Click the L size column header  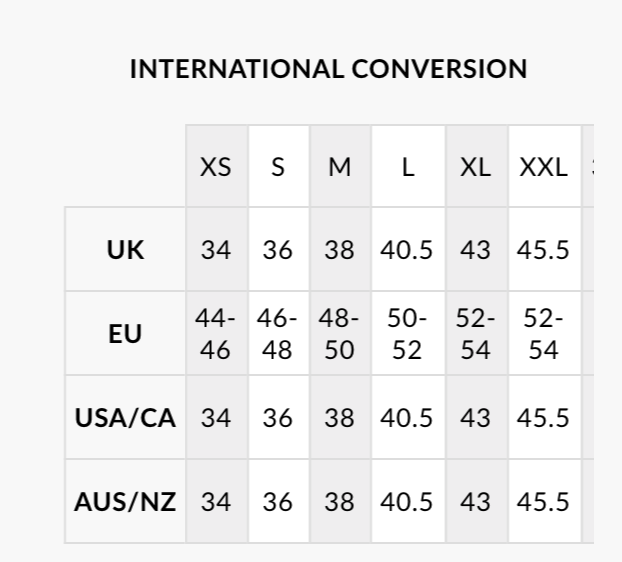coord(407,167)
